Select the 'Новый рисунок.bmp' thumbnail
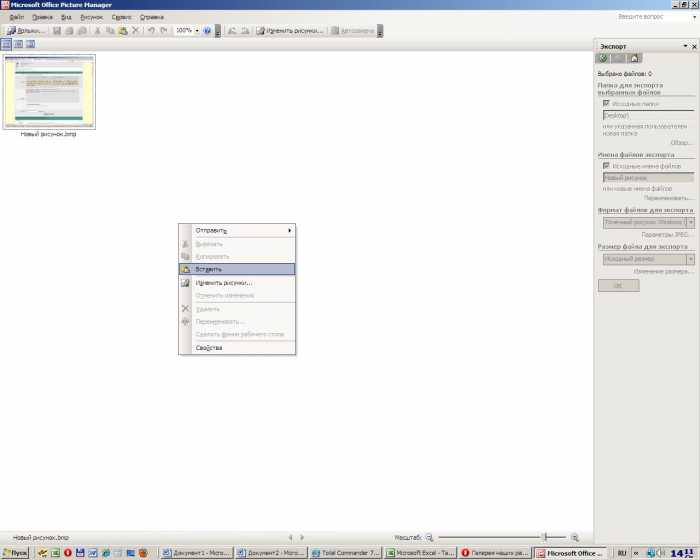 tap(50, 92)
